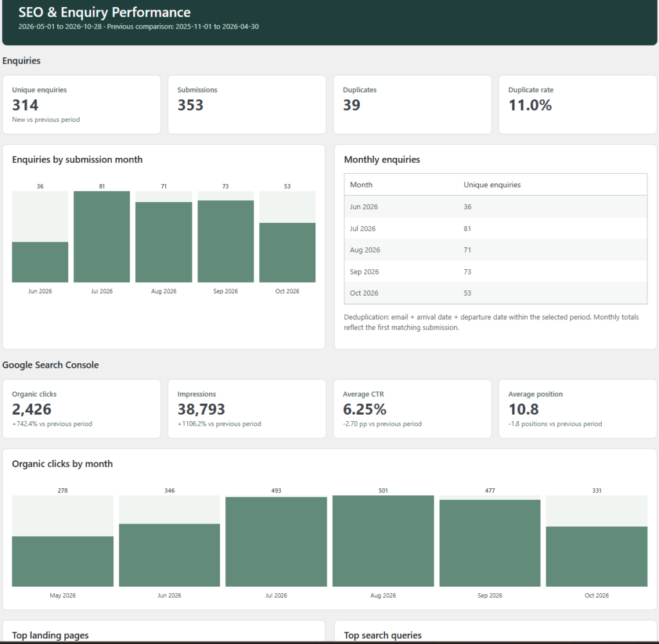
Task: Select the Jul 2026 enquiries bar
Action: [102, 237]
